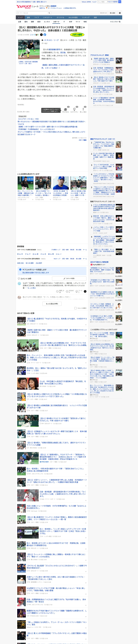This screenshot has height=644, width=138.
Task: Click うーん reaction on comment
Action: [79, 291]
